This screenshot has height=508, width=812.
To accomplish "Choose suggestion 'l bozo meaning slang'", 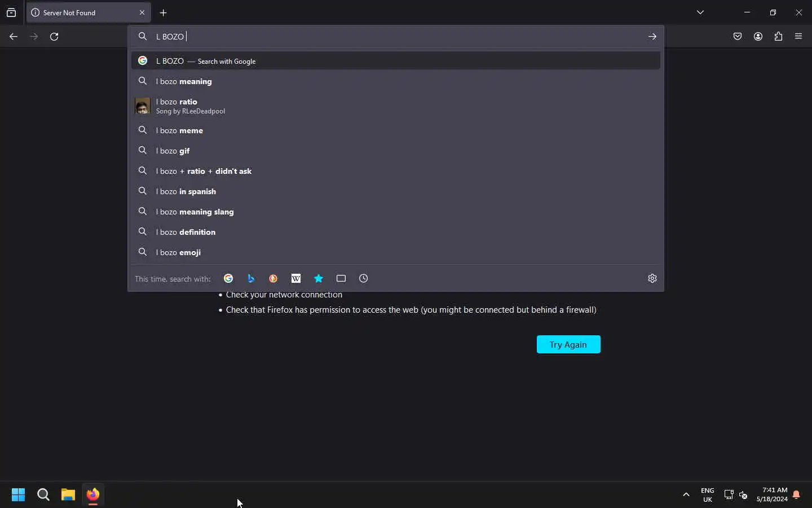I will pyautogui.click(x=396, y=212).
